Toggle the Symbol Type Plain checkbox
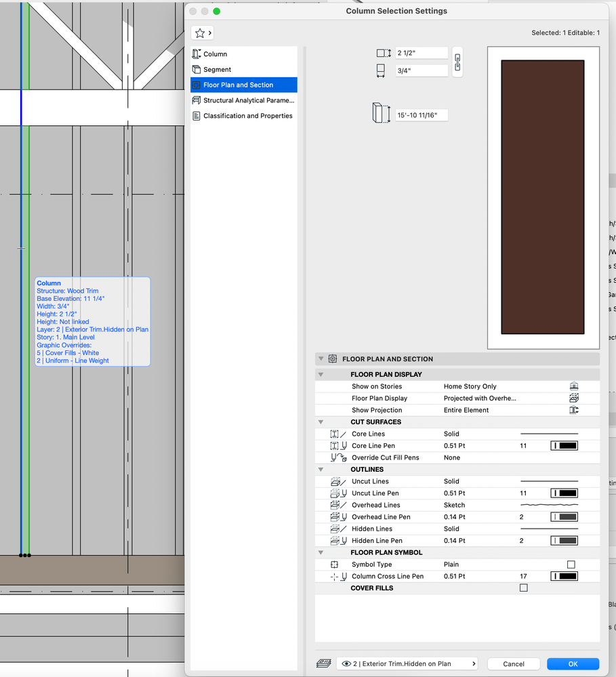 click(x=571, y=565)
